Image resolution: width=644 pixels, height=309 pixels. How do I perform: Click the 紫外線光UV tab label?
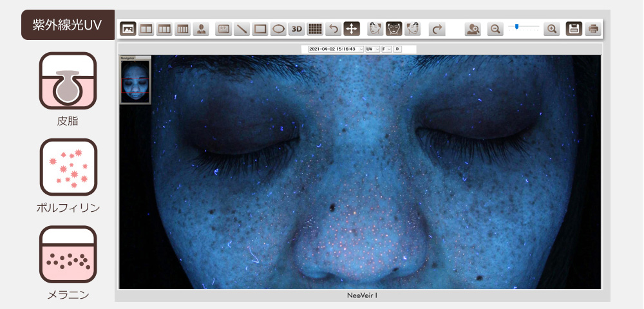(x=68, y=25)
